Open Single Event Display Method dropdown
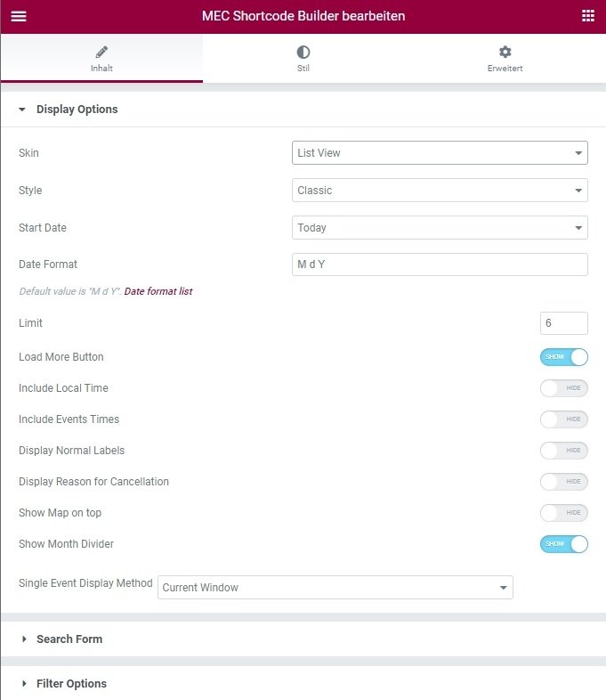Screen dimensions: 606x700 335,588
